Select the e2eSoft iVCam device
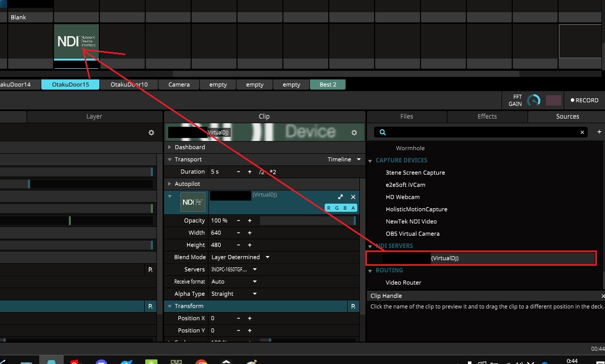The height and width of the screenshot is (364, 605). (406, 185)
